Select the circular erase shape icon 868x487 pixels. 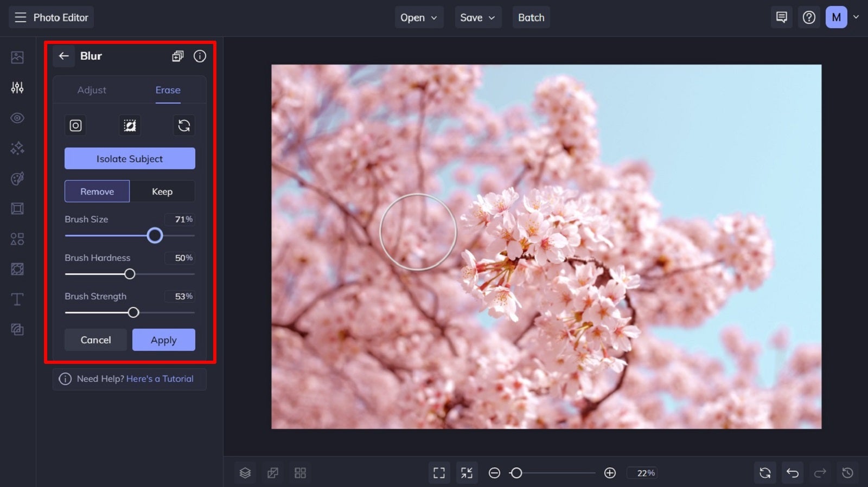(x=75, y=125)
